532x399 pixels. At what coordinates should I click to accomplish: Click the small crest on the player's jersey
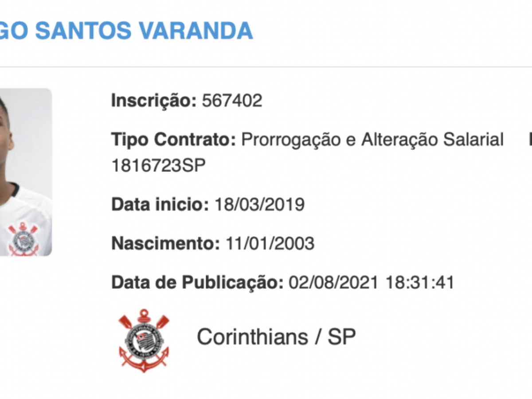coord(23,239)
